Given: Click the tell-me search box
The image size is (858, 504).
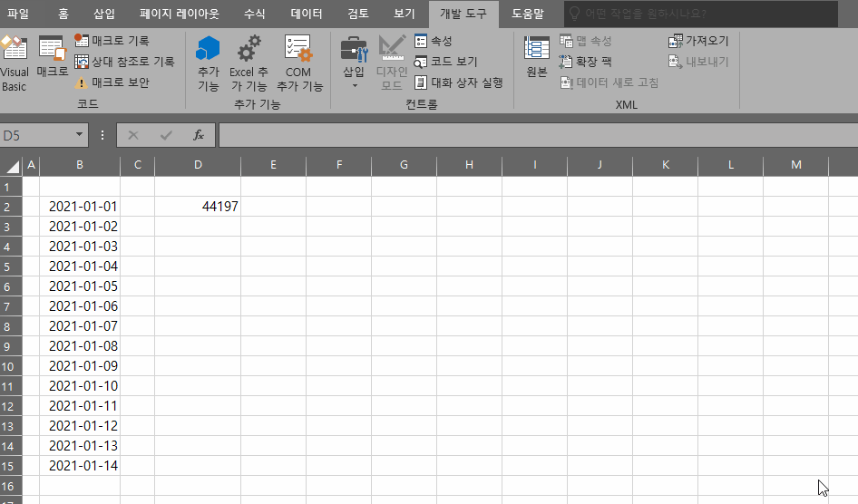Looking at the screenshot, I should tap(701, 14).
